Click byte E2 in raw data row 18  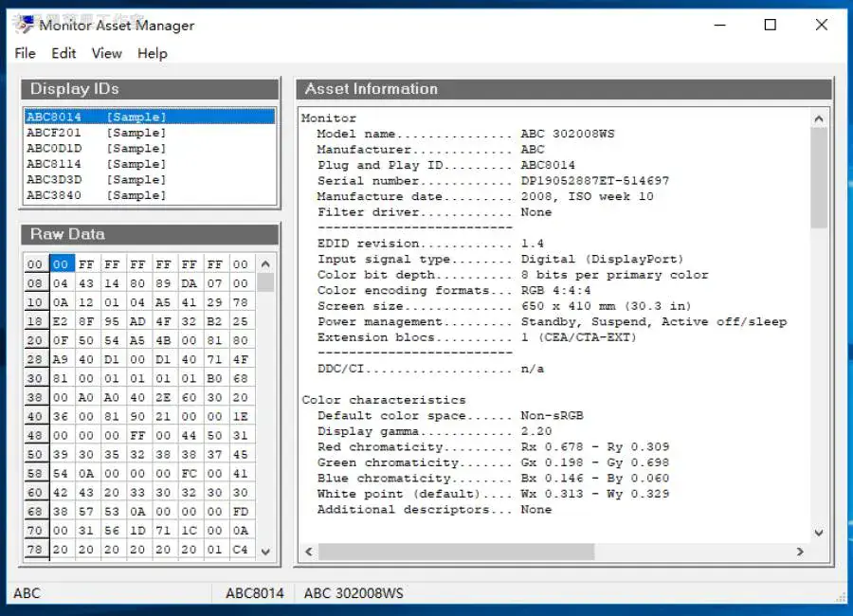pyautogui.click(x=61, y=321)
